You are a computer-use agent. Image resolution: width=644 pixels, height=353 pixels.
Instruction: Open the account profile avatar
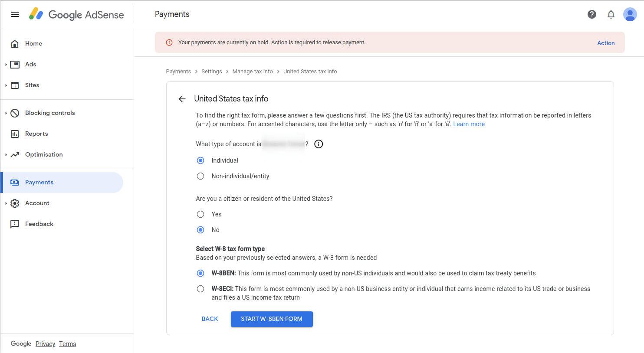[630, 14]
